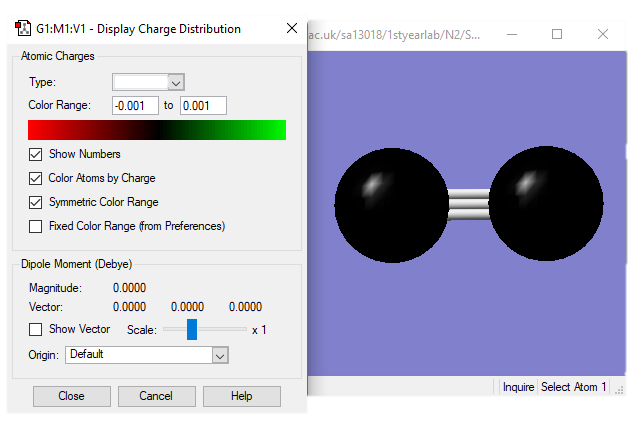632x430 pixels.
Task: Select the left nitrogen atom in viewer
Action: (391, 206)
